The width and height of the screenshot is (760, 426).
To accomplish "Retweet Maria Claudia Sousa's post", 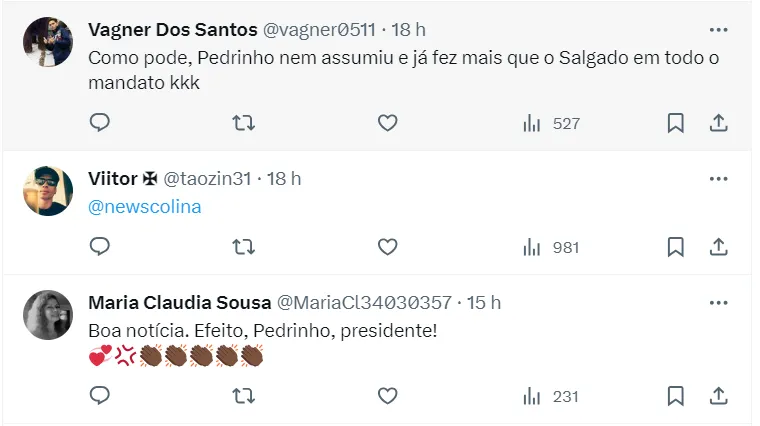I will [243, 396].
